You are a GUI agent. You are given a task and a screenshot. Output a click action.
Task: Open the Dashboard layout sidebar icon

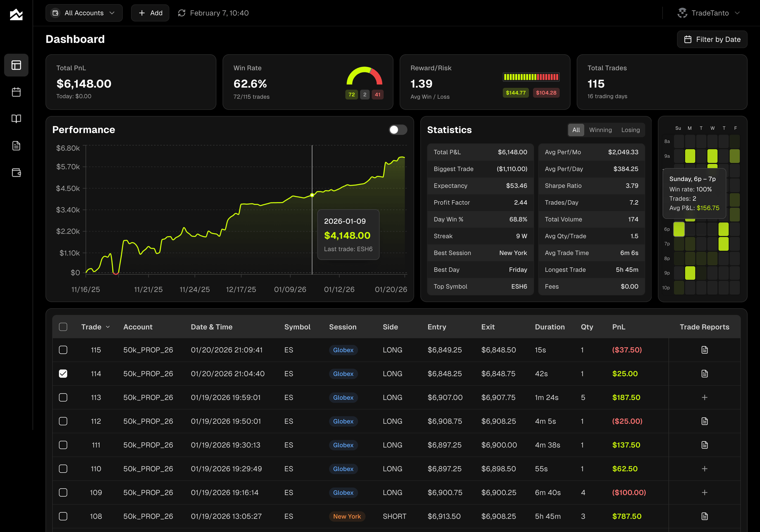click(x=16, y=65)
